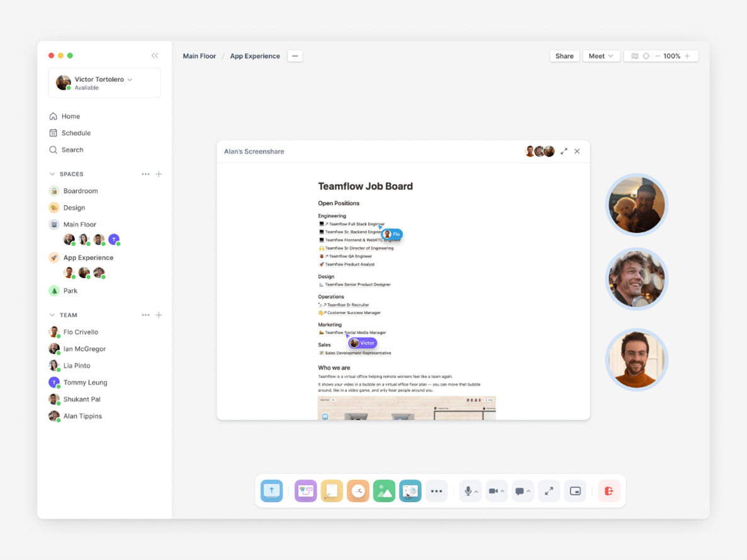Show more apps with the dock ellipsis
This screenshot has height=560, width=747.
(436, 491)
